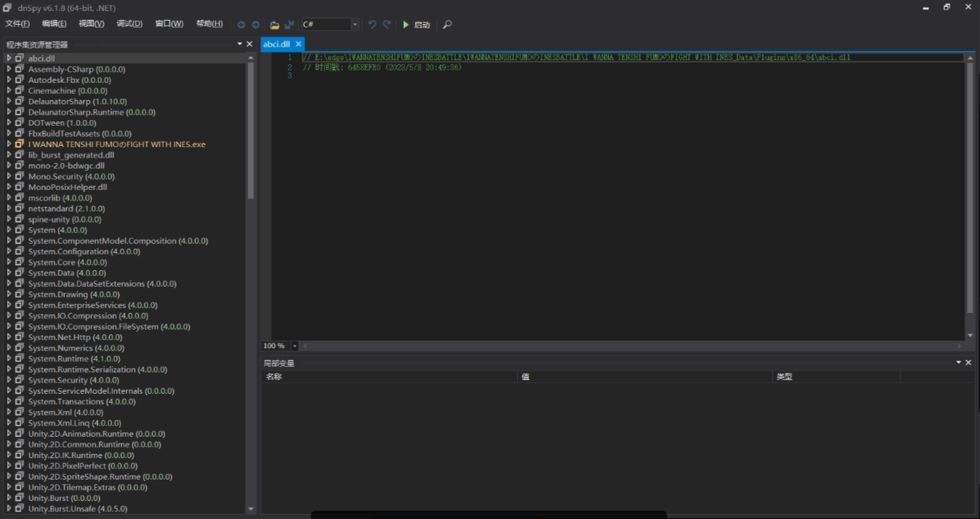Screen dimensions: 980x519
Task: Open the 编辑(E) menu
Action: pos(54,24)
